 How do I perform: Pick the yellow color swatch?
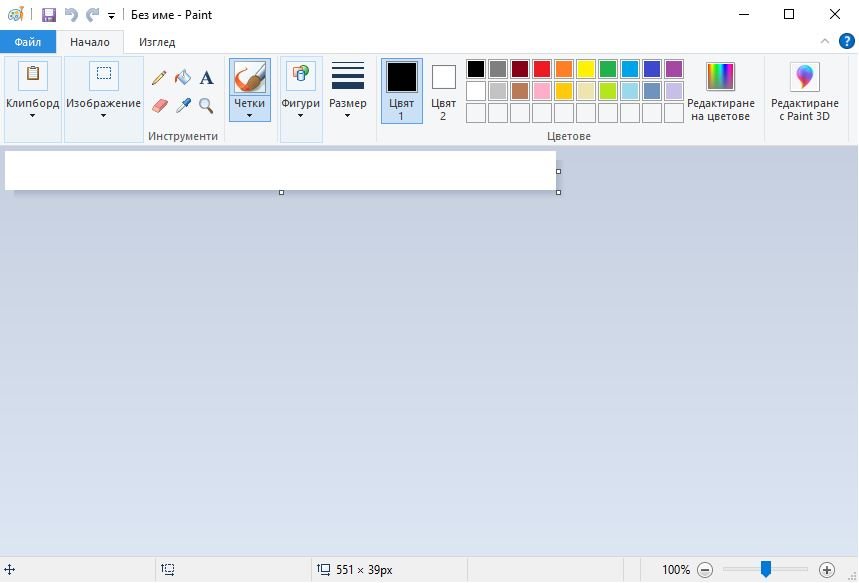[x=586, y=69]
